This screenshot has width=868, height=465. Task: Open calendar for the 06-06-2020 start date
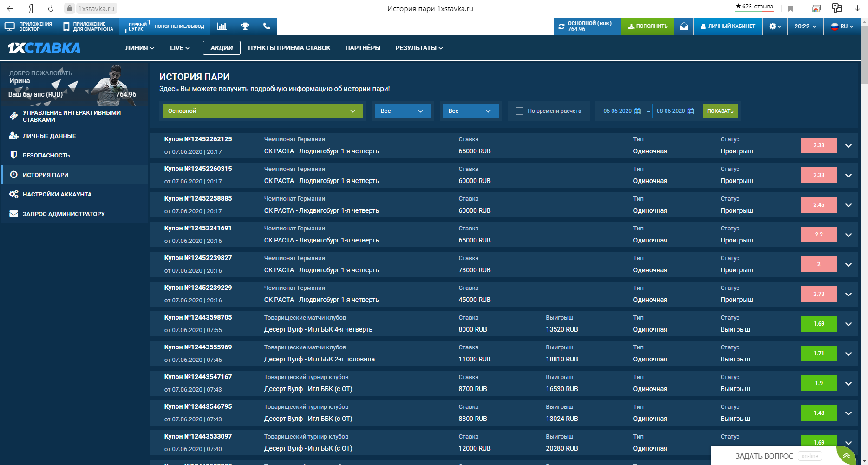(638, 111)
